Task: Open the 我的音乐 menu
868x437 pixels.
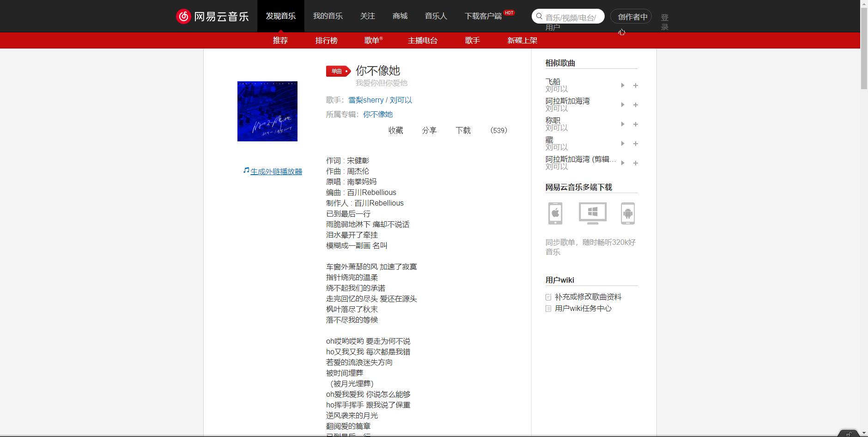Action: [x=328, y=16]
